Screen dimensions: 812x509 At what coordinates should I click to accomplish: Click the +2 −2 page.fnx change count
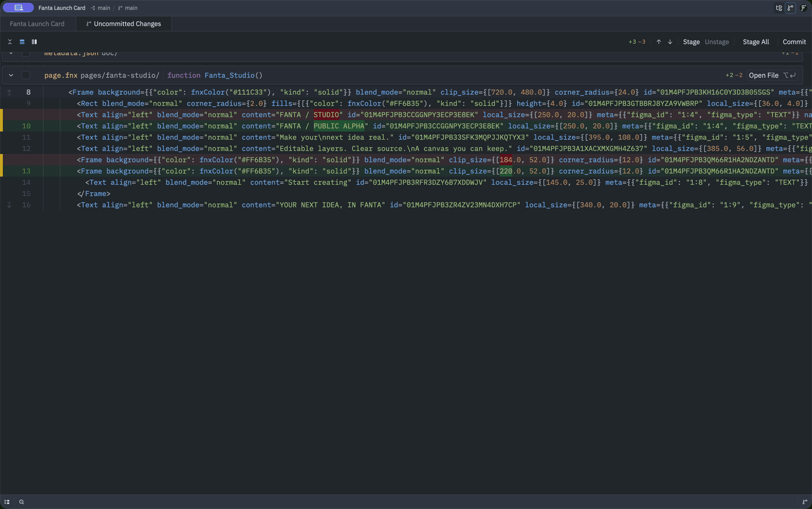coord(734,76)
